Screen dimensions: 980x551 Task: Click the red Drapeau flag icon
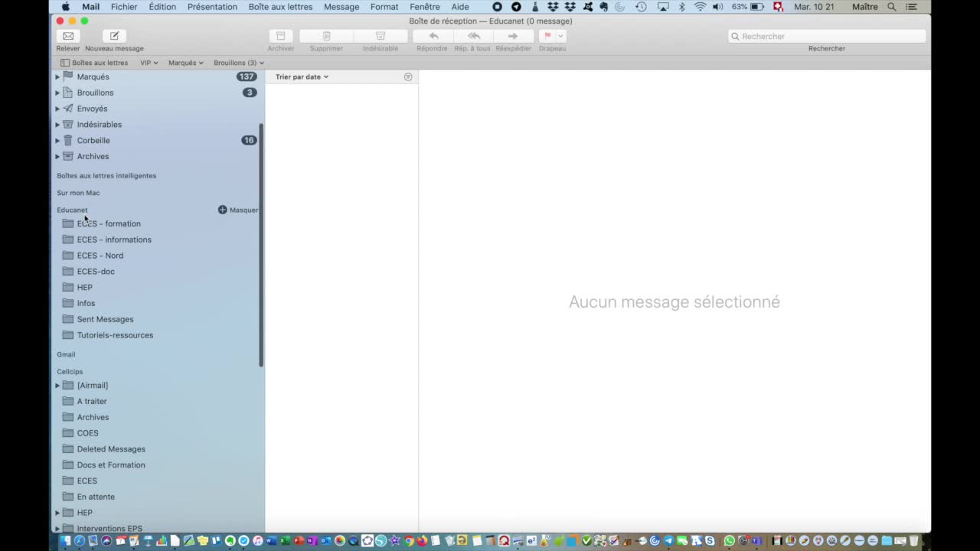pos(547,36)
